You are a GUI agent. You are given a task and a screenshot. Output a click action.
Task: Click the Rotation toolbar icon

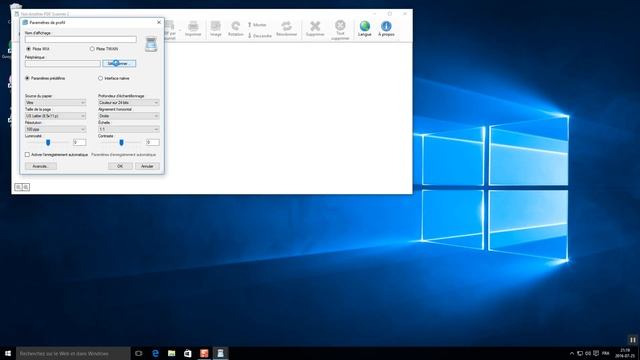tap(236, 27)
